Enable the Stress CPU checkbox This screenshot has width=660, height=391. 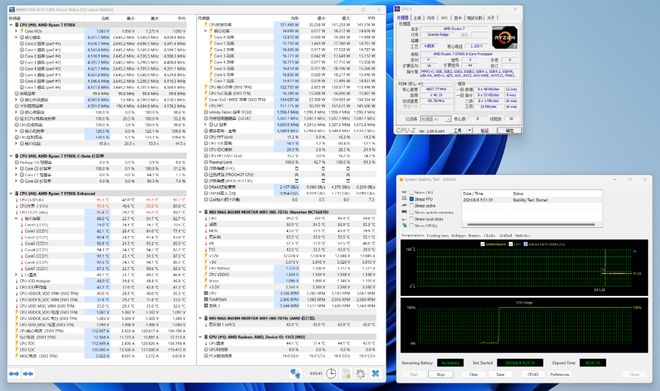(x=412, y=192)
